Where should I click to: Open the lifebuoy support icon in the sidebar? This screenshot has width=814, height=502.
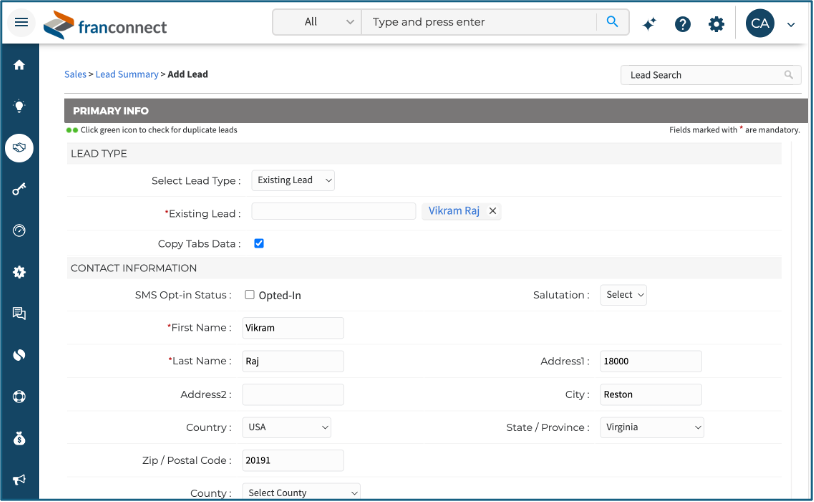pos(19,397)
